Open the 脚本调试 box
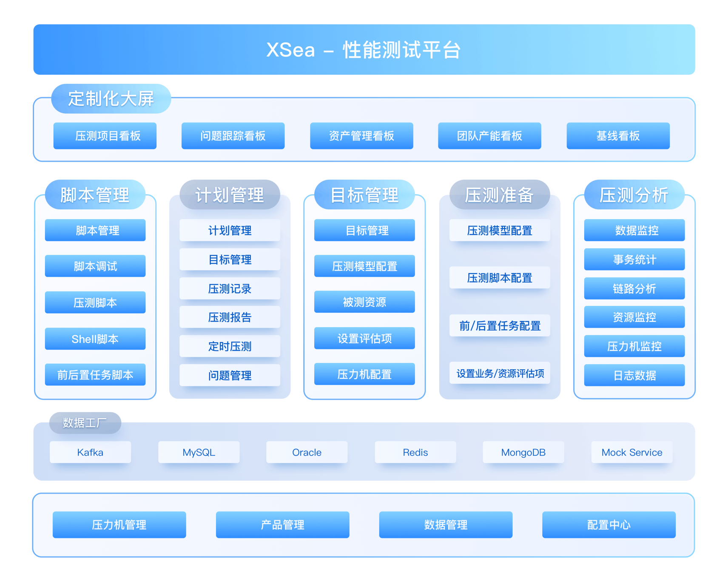This screenshot has height=576, width=728. tap(95, 266)
